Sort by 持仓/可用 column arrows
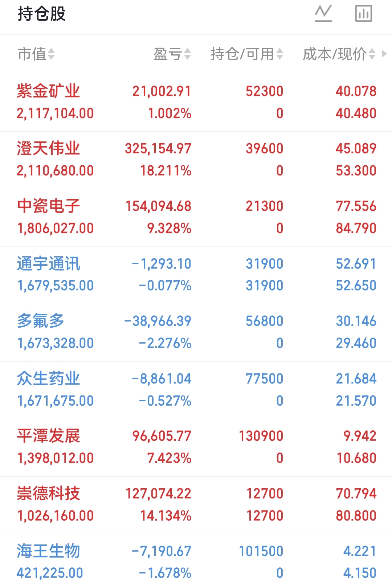392x588 pixels. [279, 54]
